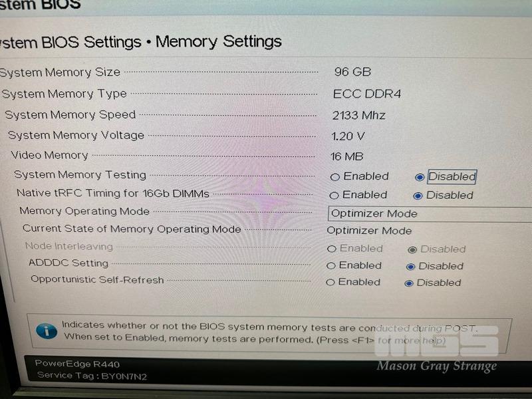
Task: Open the Memory Operating Mode dropdown
Action: (430, 214)
